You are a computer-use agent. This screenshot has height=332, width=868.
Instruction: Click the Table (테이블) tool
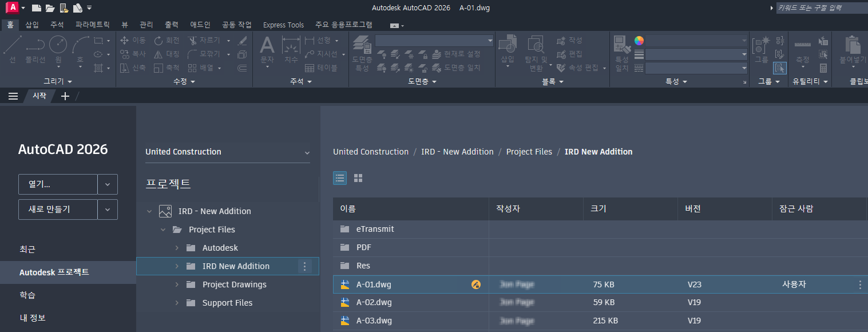pyautogui.click(x=320, y=68)
